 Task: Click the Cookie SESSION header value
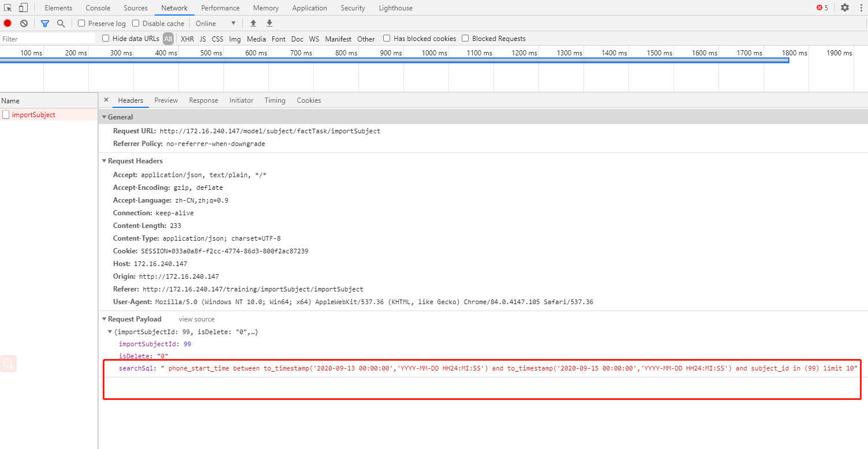225,251
